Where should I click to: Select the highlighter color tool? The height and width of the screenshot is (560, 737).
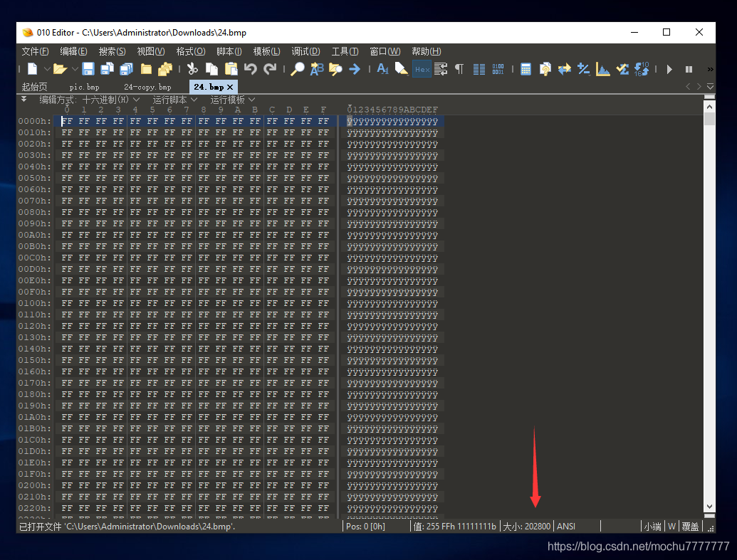point(401,69)
